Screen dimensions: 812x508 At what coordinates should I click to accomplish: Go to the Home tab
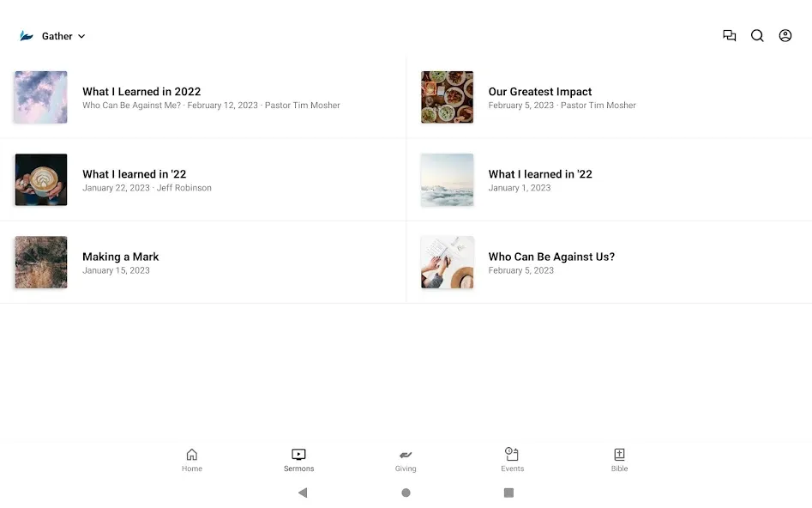(x=191, y=460)
